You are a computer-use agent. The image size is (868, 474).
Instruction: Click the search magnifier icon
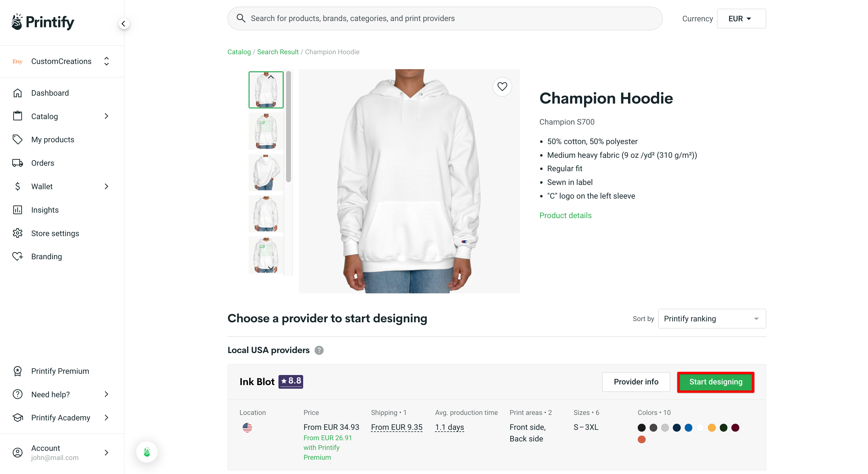(x=241, y=18)
